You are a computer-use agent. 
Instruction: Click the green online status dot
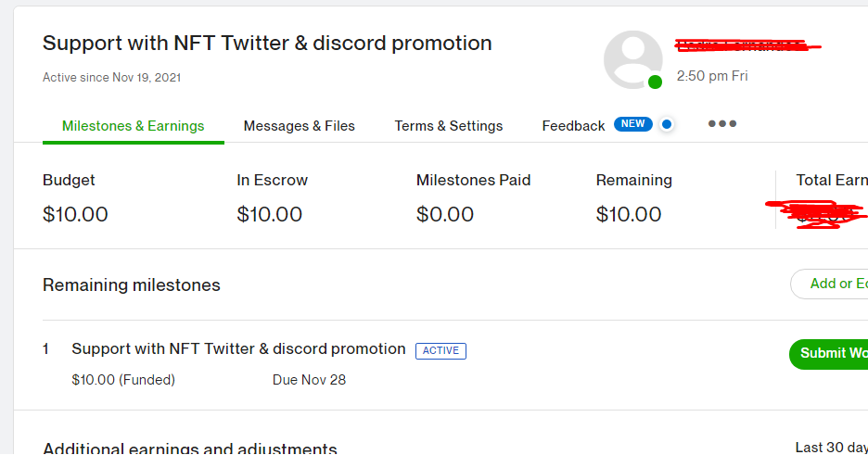coord(655,82)
